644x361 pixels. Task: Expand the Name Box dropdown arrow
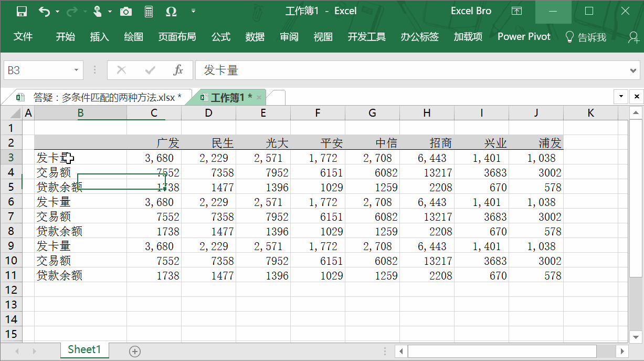tap(77, 70)
